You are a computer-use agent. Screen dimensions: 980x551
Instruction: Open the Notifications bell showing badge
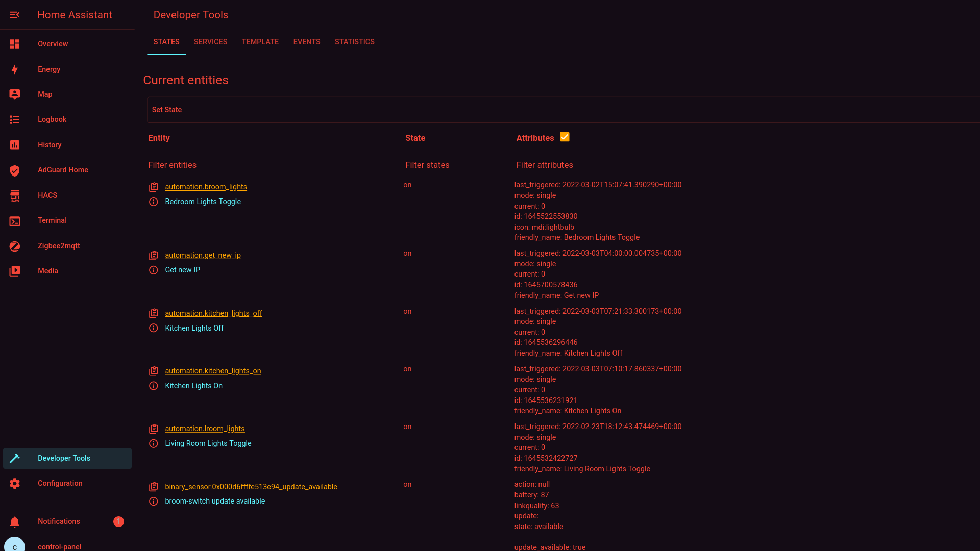(15, 521)
